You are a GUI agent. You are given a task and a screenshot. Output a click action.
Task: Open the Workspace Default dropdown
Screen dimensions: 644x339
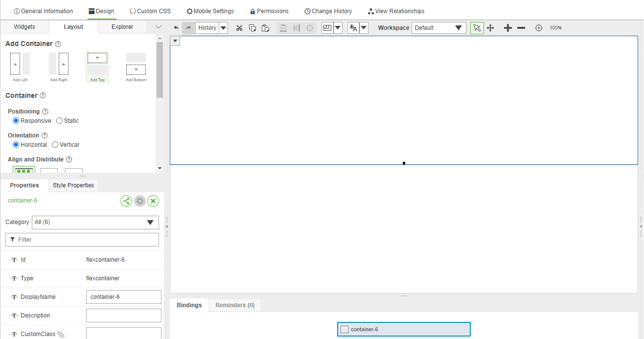coord(459,28)
